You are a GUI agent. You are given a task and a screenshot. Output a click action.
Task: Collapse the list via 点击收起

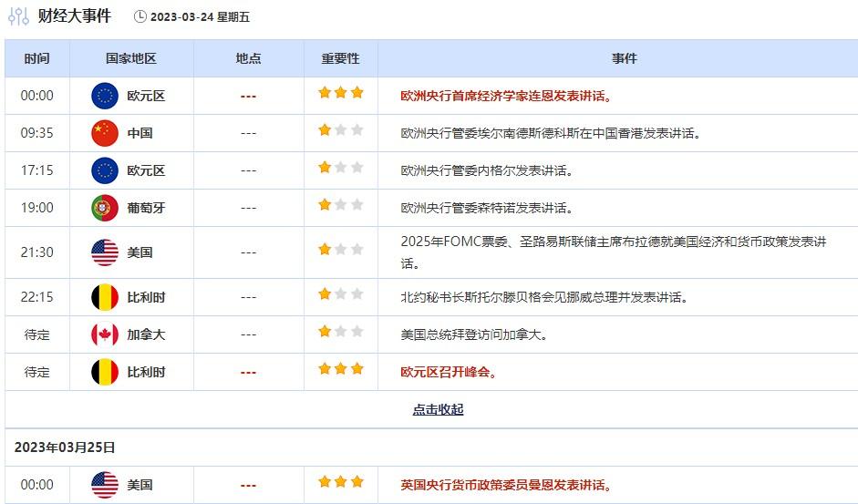click(438, 409)
